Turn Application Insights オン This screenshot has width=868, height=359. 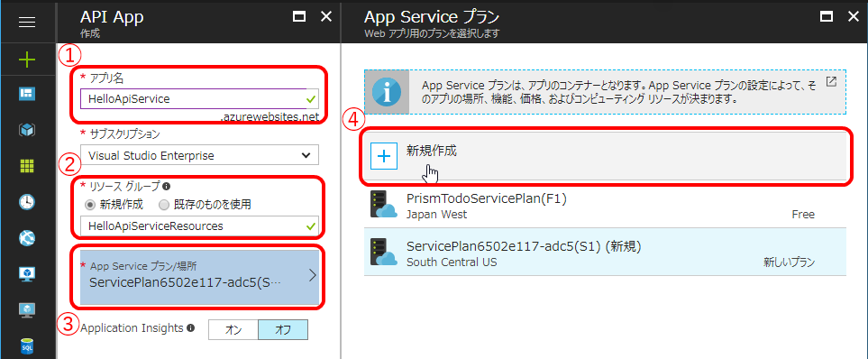pyautogui.click(x=233, y=329)
